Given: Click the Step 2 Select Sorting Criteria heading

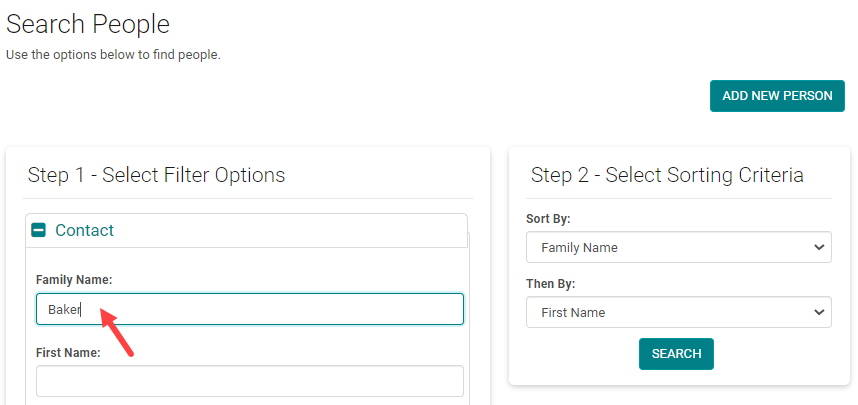Looking at the screenshot, I should [x=667, y=175].
